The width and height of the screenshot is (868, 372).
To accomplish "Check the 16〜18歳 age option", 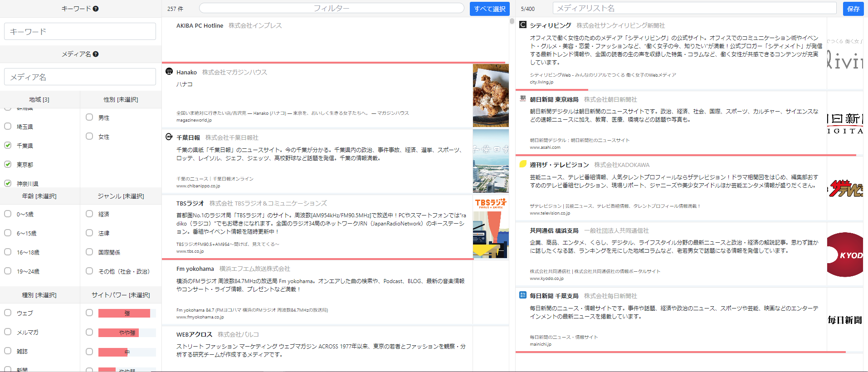I will pyautogui.click(x=8, y=252).
